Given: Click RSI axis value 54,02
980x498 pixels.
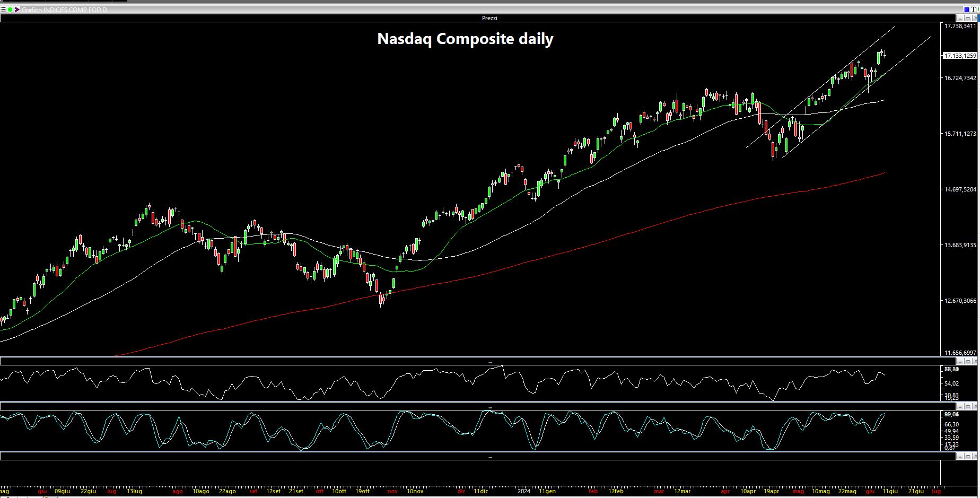Looking at the screenshot, I should click(x=951, y=383).
